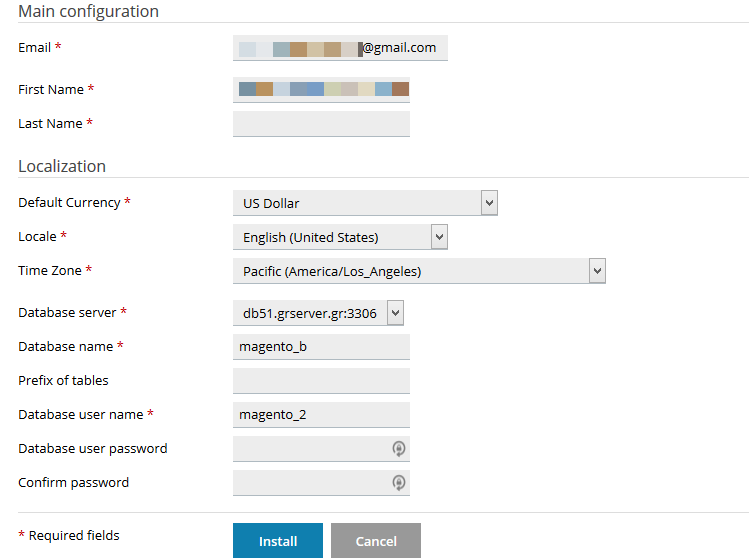Click the Database user password label
749x558 pixels.
[93, 449]
